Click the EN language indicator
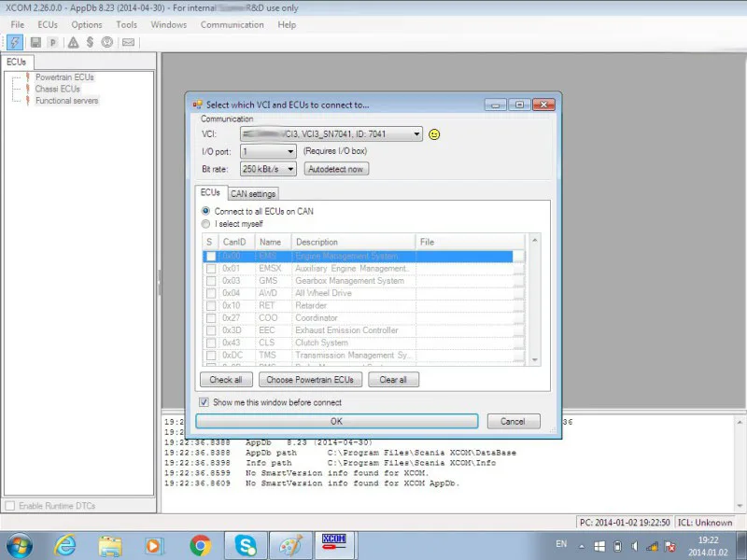747x560 pixels. pyautogui.click(x=561, y=544)
